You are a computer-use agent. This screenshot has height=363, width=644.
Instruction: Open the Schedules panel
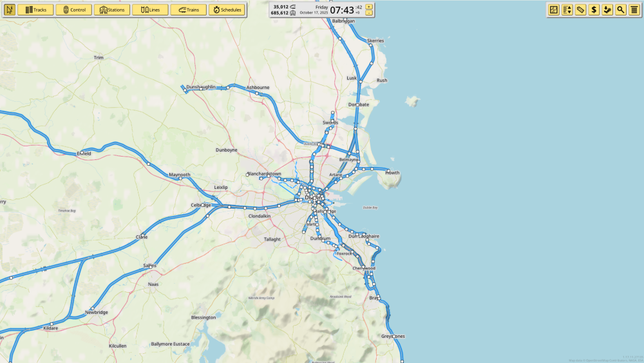227,10
